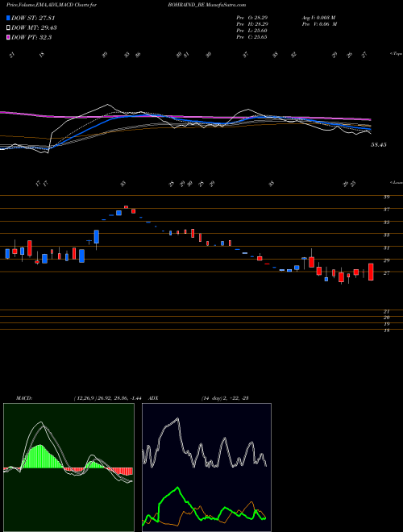Click the dark blue ADX chart panel
The image size is (403, 532).
pos(206,468)
